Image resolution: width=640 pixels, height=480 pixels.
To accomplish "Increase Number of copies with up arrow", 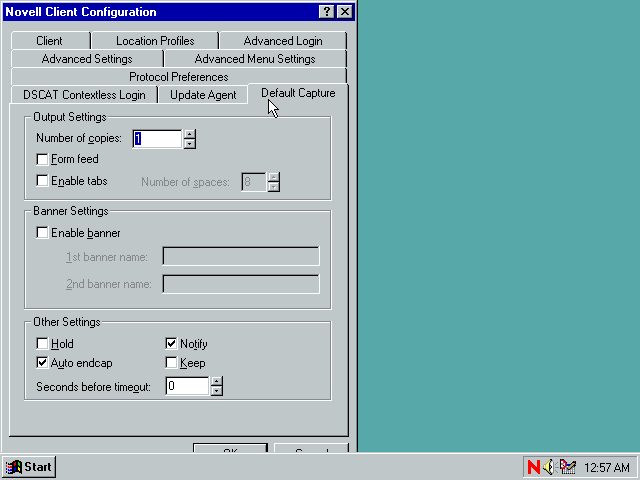I will point(189,134).
